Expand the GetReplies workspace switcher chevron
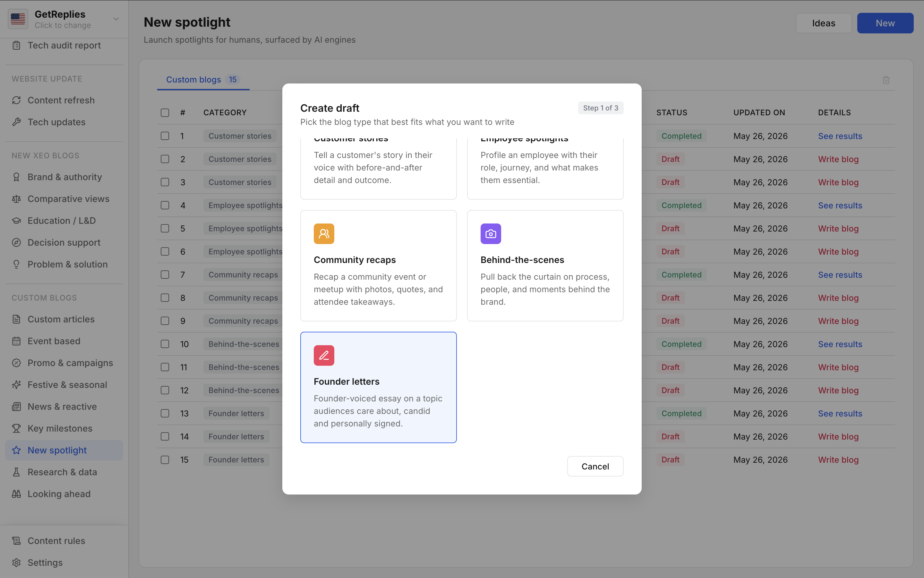This screenshot has width=924, height=578. pyautogui.click(x=116, y=19)
